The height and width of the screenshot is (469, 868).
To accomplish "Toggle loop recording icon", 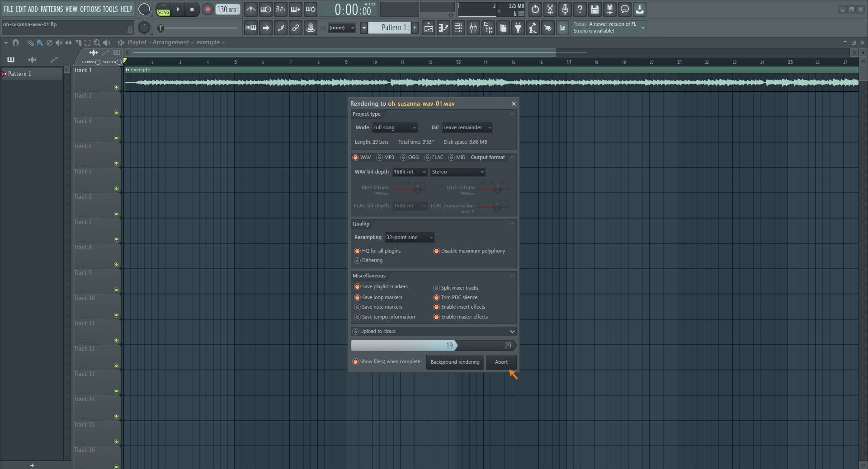I will [311, 9].
